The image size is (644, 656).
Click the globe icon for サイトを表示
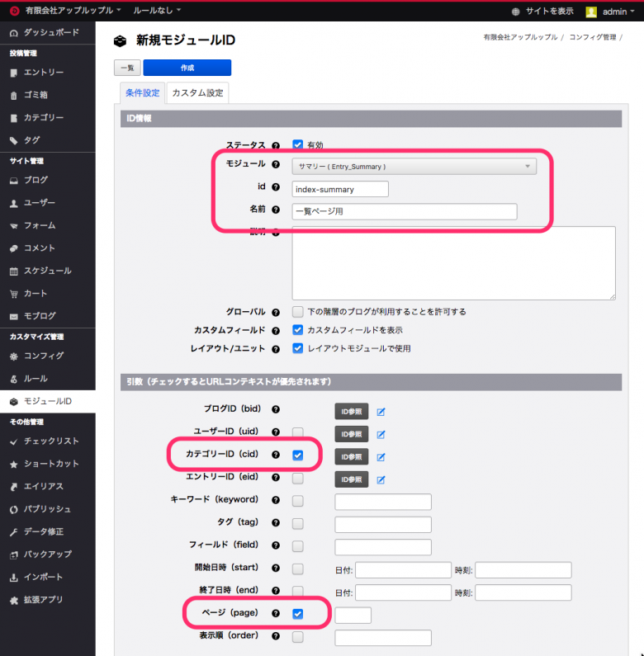pos(516,12)
